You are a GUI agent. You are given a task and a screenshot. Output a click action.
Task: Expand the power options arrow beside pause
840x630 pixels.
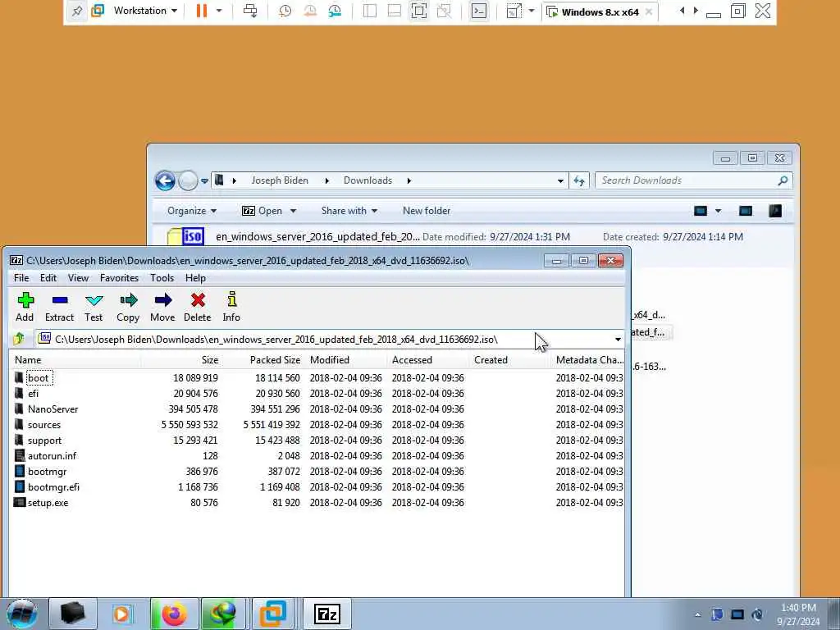218,11
